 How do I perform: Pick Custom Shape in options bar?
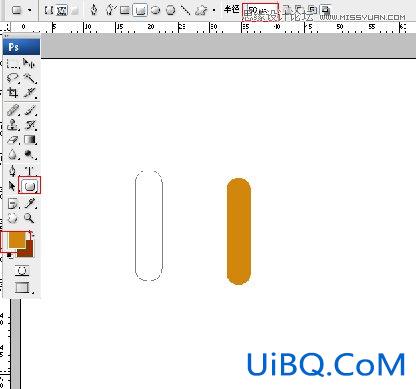tap(201, 10)
